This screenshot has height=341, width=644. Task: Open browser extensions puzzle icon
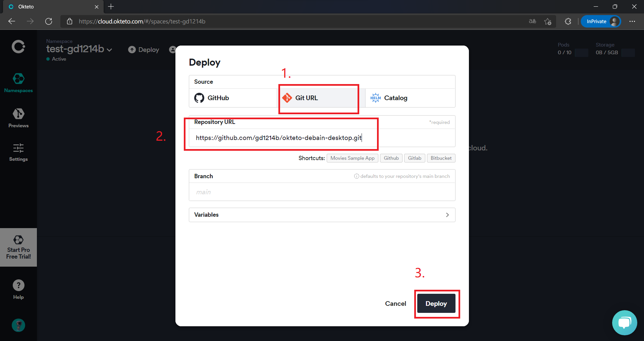pyautogui.click(x=568, y=21)
